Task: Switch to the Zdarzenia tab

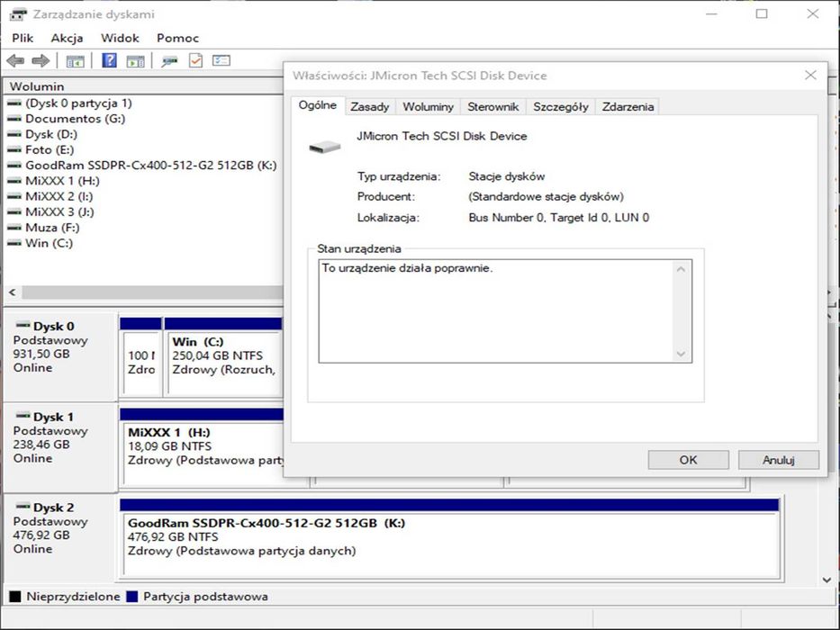Action: pos(628,106)
